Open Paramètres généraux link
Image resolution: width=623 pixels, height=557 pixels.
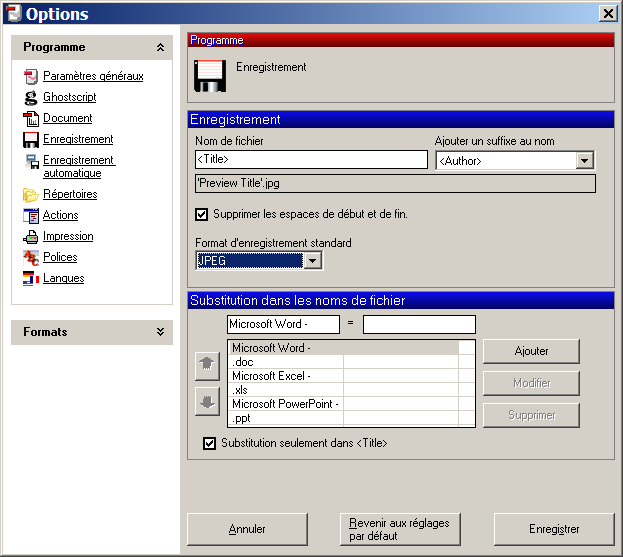pos(93,76)
